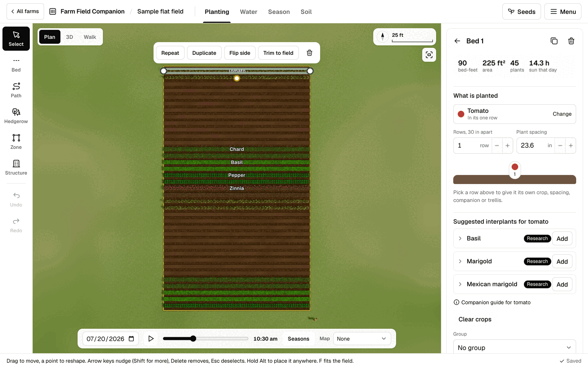Choose the Bed drawing tool
The height and width of the screenshot is (368, 588).
(16, 65)
